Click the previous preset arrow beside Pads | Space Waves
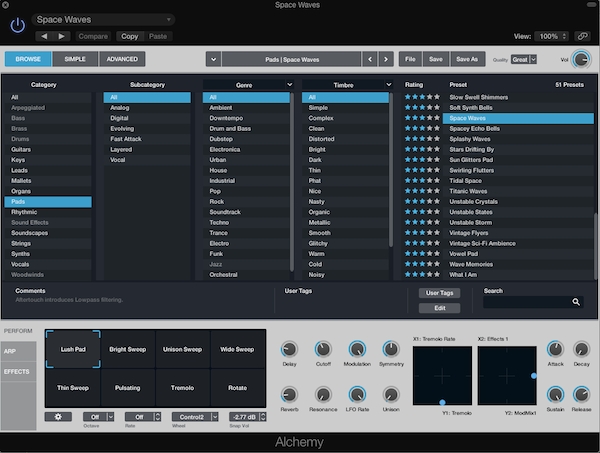The height and width of the screenshot is (453, 600). tap(370, 59)
